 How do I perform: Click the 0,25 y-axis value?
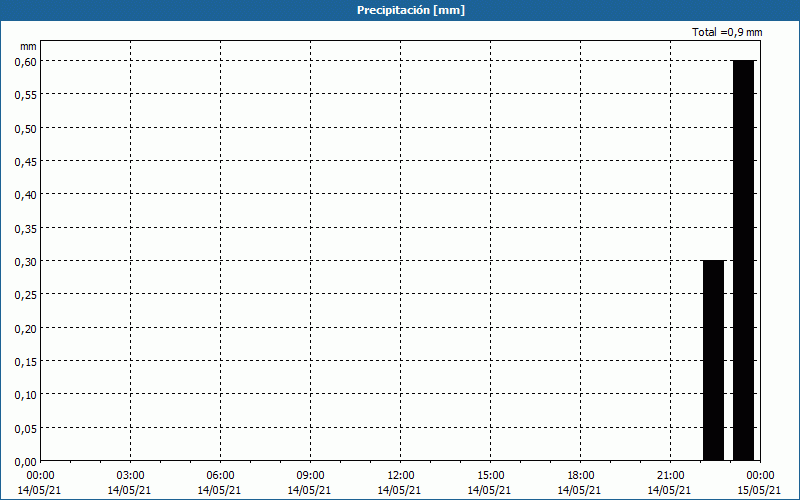[x=26, y=295]
